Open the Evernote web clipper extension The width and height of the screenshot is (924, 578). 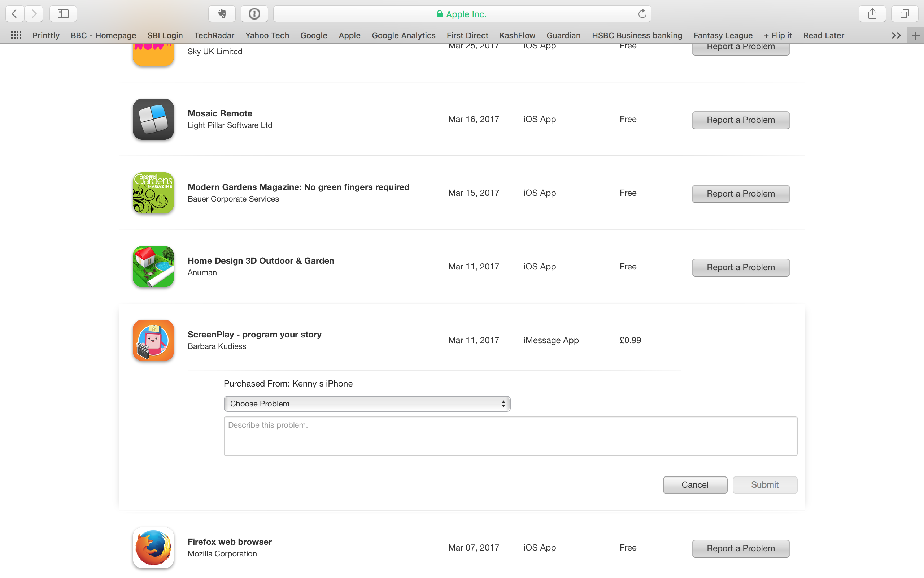click(x=222, y=14)
